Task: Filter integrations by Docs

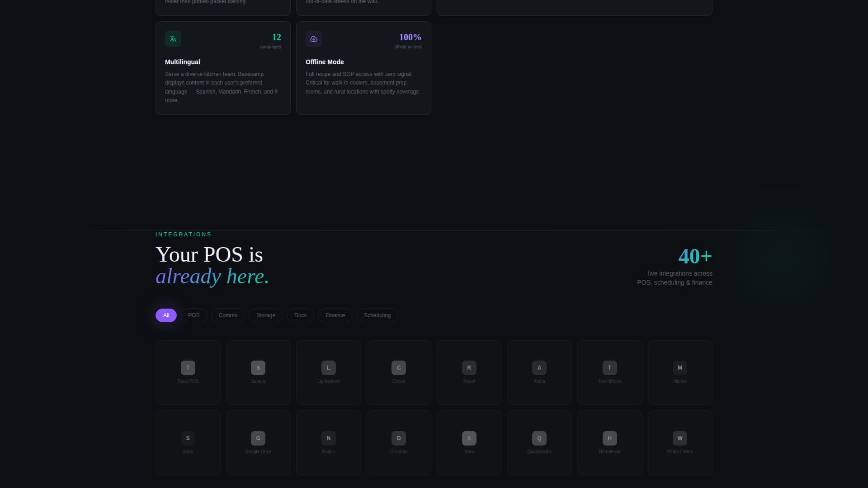Action: point(300,315)
